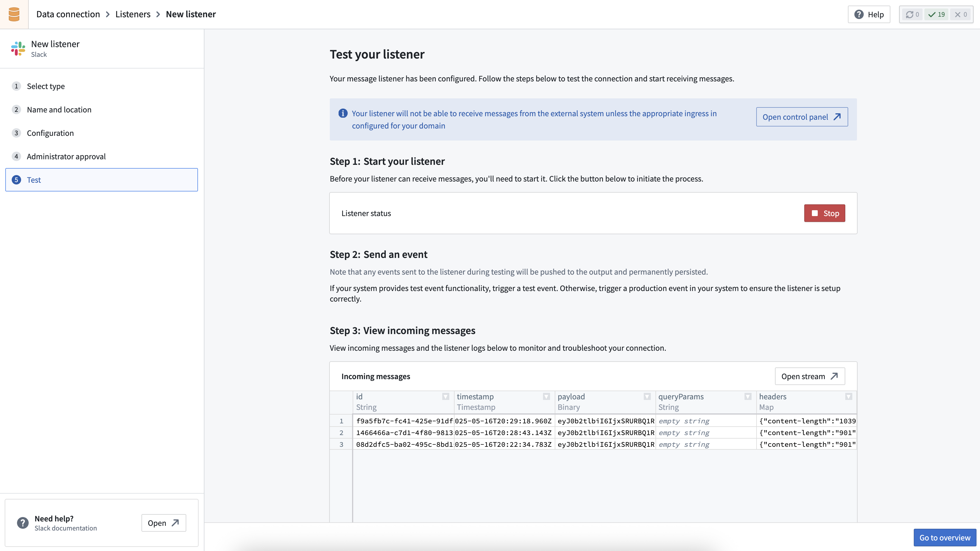Select the Configuration step
This screenshot has width=980, height=551.
tap(50, 133)
